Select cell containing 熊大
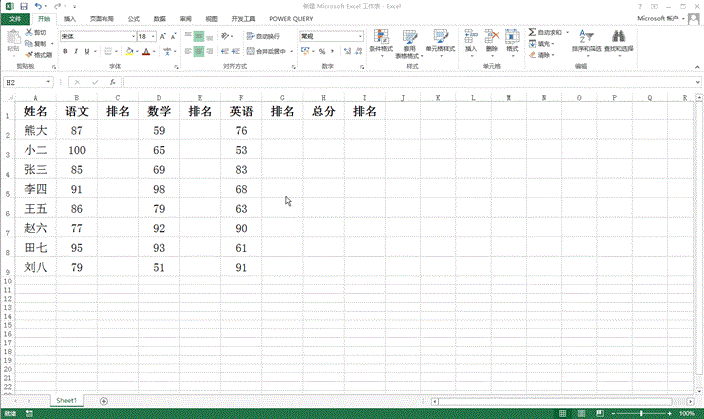 click(x=36, y=131)
